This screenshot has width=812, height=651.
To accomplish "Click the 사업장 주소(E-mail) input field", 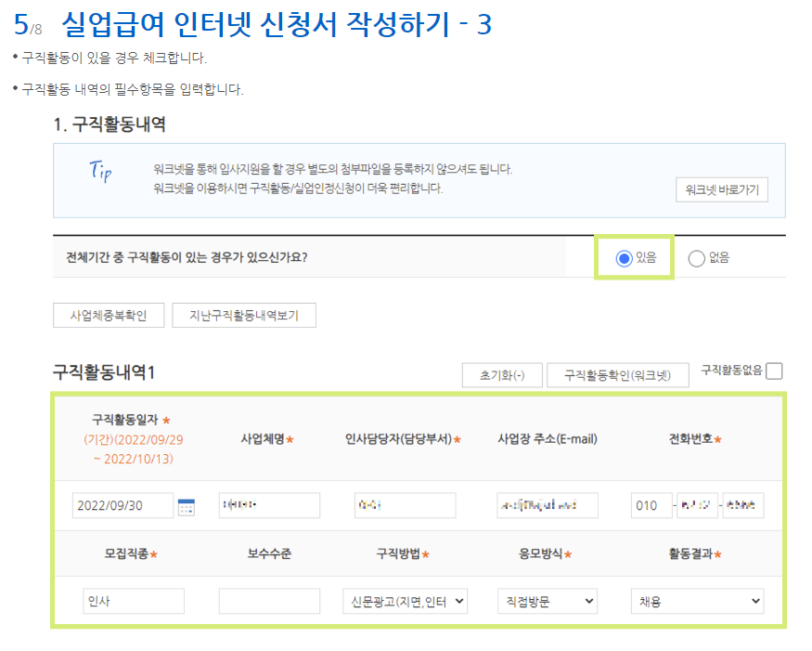I will [x=548, y=505].
